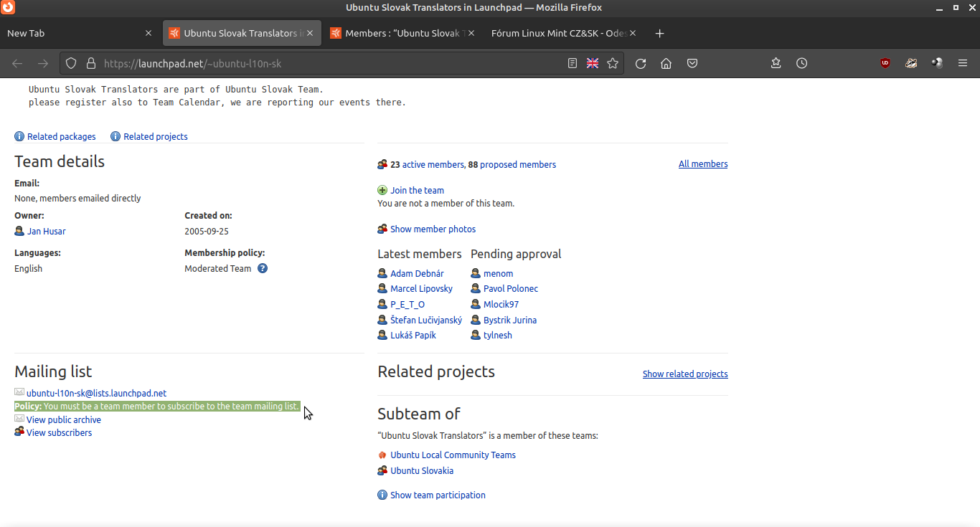Screen dimensions: 980x527
Task: Toggle Show member photos
Action: point(433,229)
